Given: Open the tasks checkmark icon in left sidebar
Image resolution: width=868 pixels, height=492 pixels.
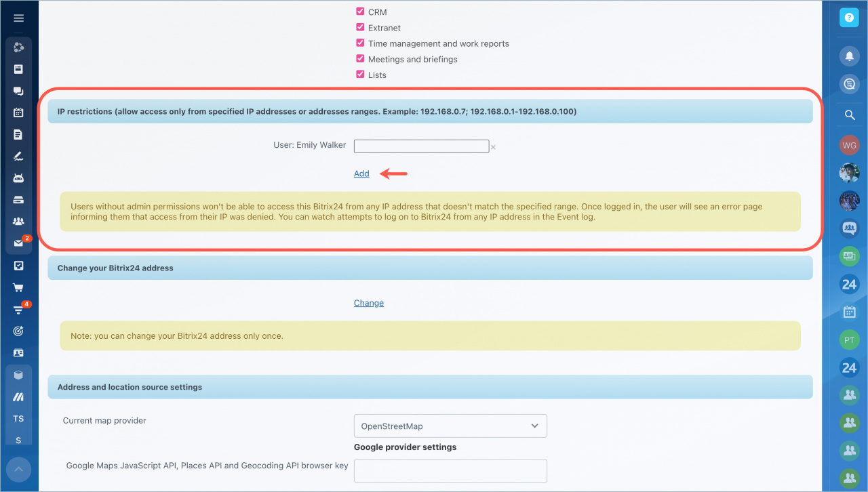Looking at the screenshot, I should pyautogui.click(x=18, y=266).
